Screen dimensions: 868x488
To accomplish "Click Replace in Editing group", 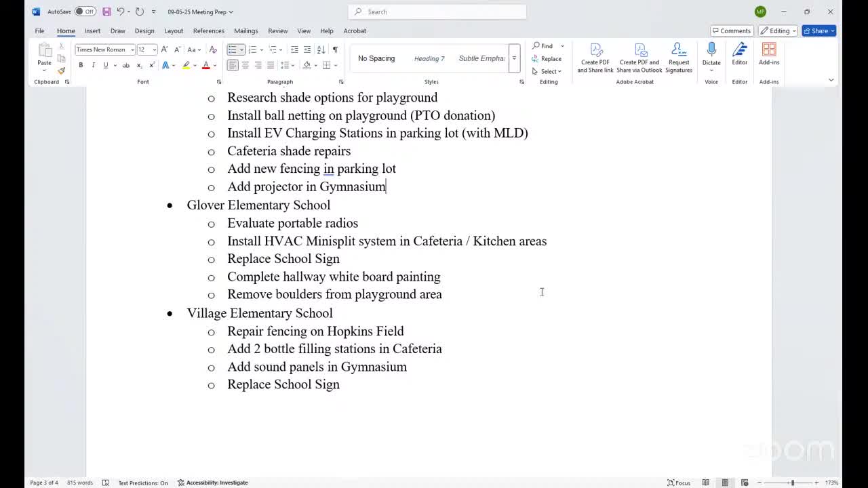I will pos(547,59).
